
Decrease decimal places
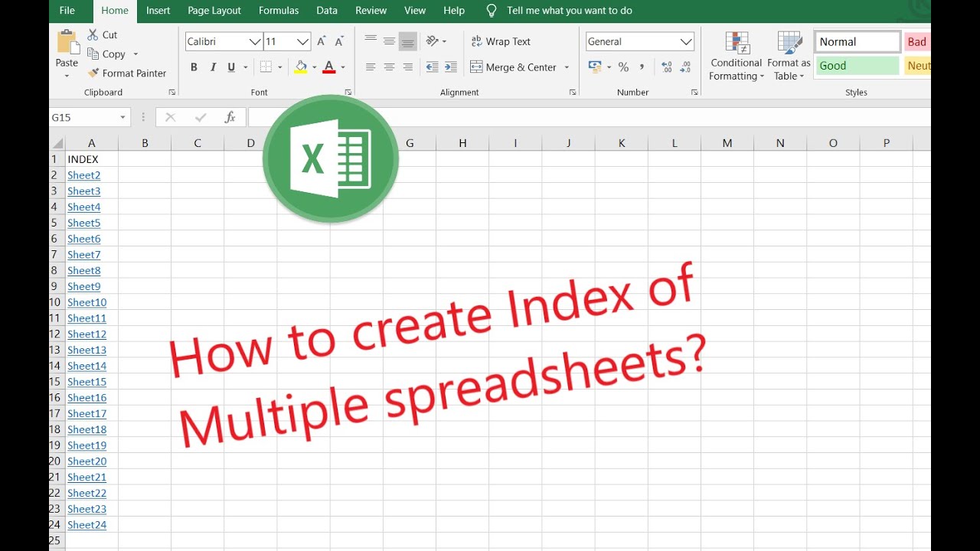685,67
